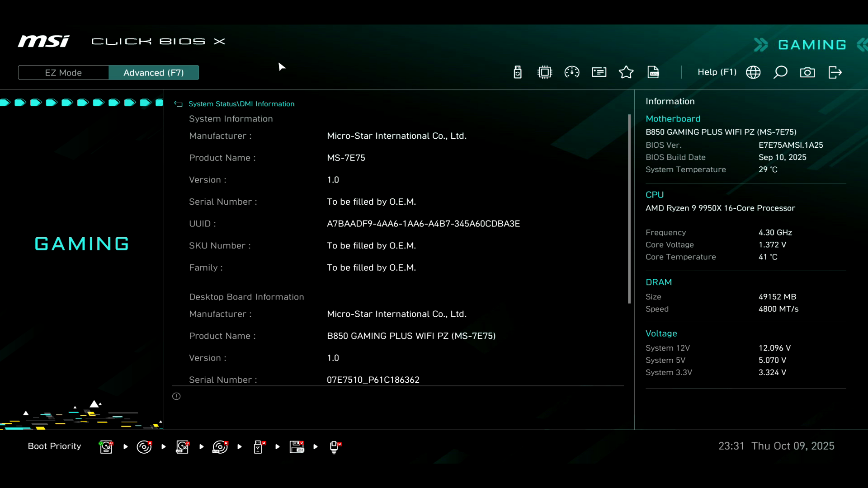Select the Advanced (F7) mode tab
The width and height of the screenshot is (868, 488).
coord(154,73)
